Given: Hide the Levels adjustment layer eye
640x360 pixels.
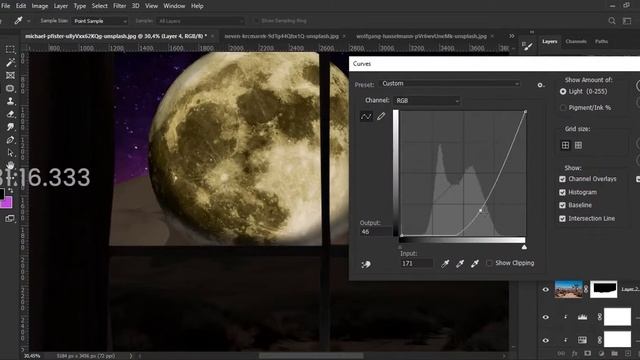Looking at the screenshot, I should tap(546, 317).
